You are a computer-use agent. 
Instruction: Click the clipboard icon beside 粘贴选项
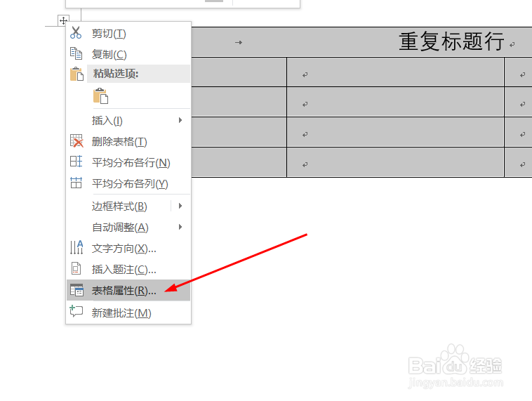pos(77,74)
